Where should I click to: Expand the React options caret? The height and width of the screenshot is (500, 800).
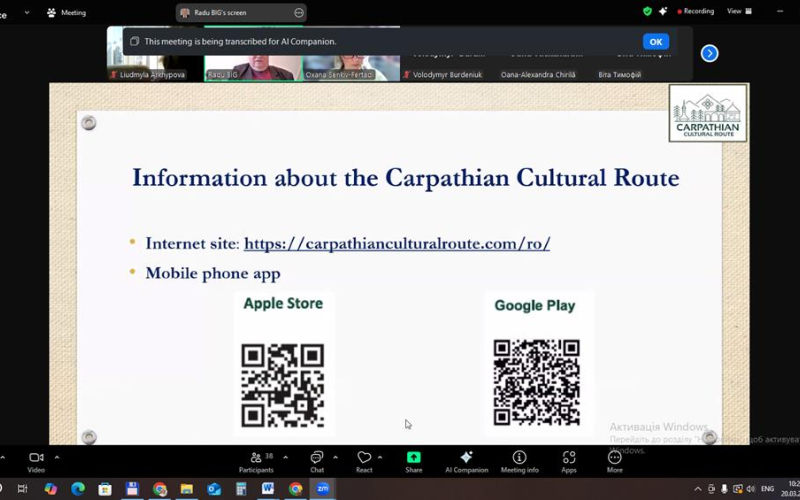pyautogui.click(x=380, y=457)
